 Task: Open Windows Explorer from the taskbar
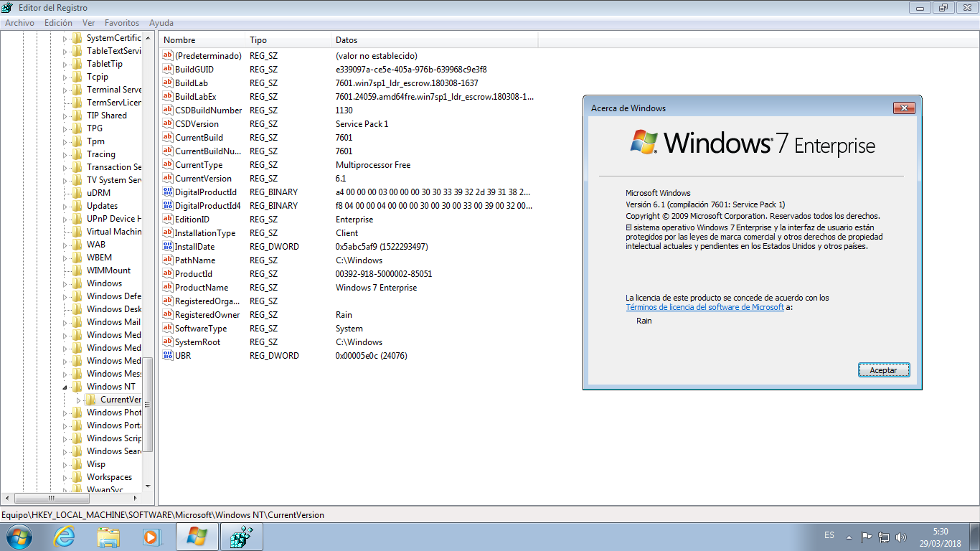[108, 537]
